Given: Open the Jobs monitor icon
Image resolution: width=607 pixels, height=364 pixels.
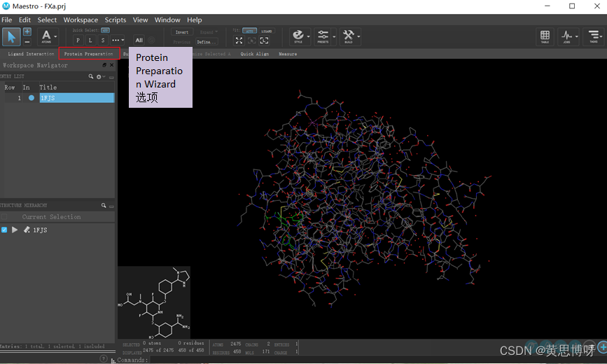Looking at the screenshot, I should pyautogui.click(x=566, y=37).
